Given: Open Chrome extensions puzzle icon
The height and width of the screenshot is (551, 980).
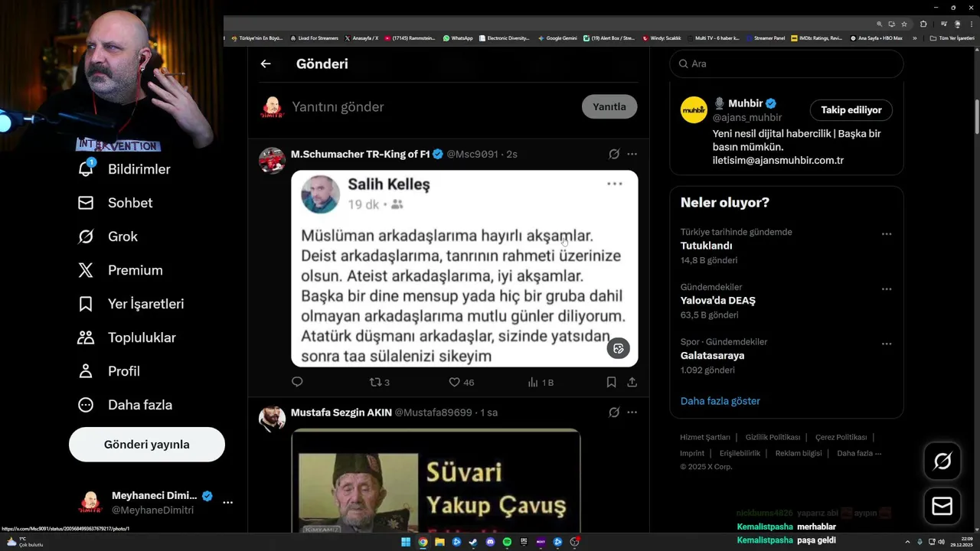Looking at the screenshot, I should (923, 24).
